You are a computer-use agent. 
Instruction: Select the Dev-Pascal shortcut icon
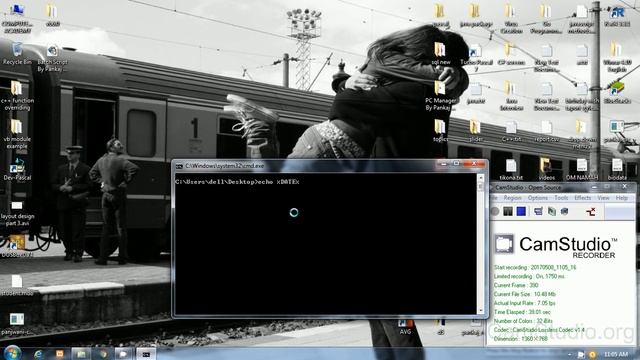pyautogui.click(x=17, y=169)
